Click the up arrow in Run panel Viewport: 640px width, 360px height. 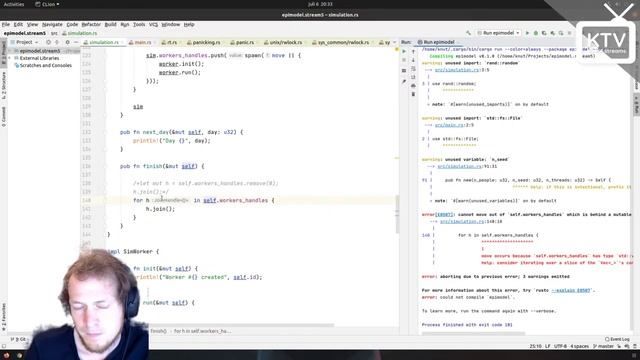413,52
